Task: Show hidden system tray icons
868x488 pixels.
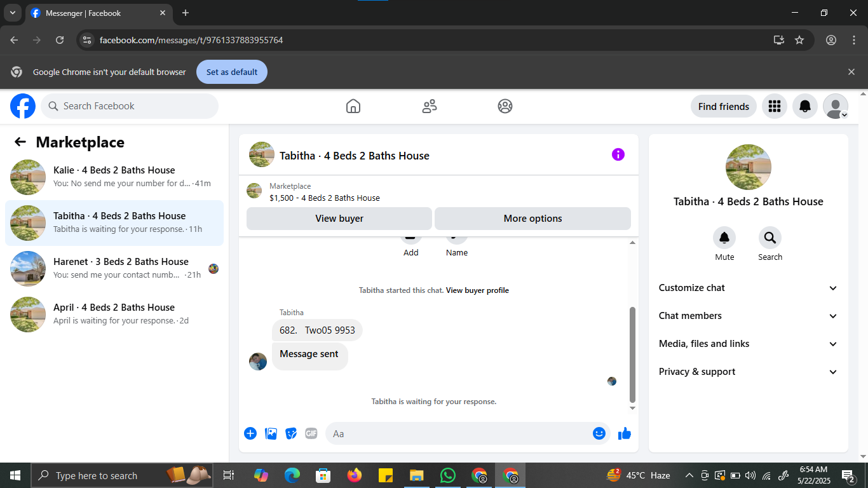Action: click(x=689, y=475)
